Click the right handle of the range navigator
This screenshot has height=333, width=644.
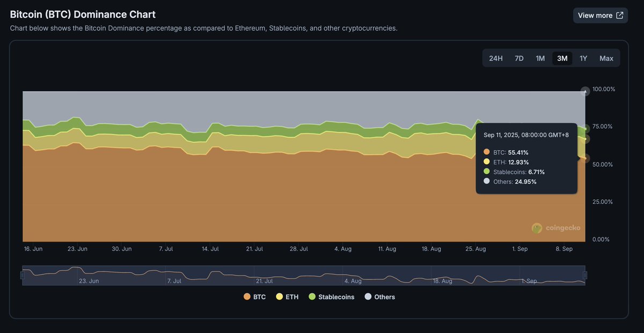585,275
